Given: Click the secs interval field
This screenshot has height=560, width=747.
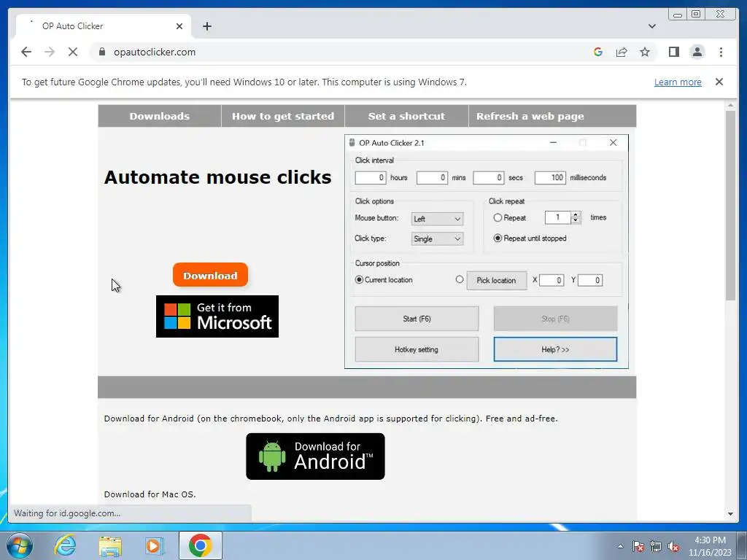Looking at the screenshot, I should [x=488, y=178].
